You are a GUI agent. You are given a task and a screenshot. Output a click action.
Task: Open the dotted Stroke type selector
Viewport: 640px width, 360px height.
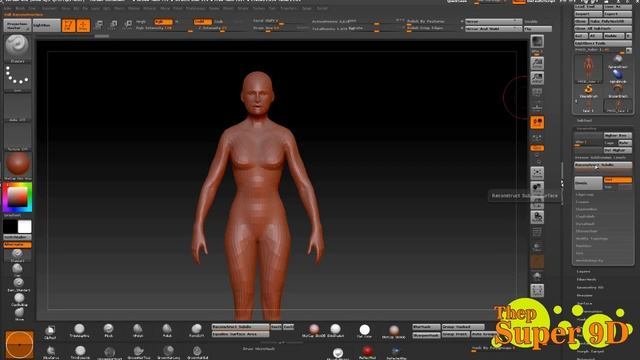(17, 78)
